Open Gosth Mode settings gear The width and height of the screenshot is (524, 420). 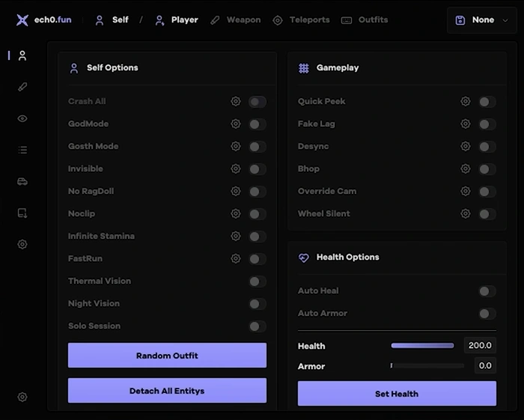236,146
